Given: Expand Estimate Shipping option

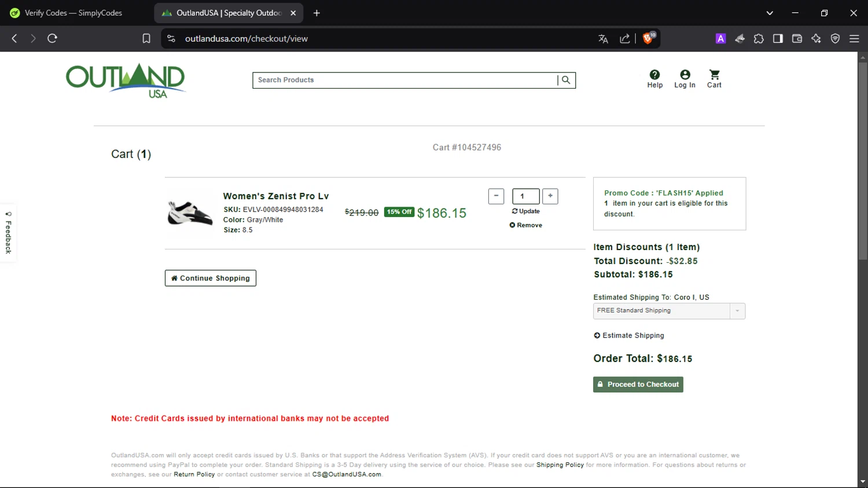Looking at the screenshot, I should coord(629,336).
